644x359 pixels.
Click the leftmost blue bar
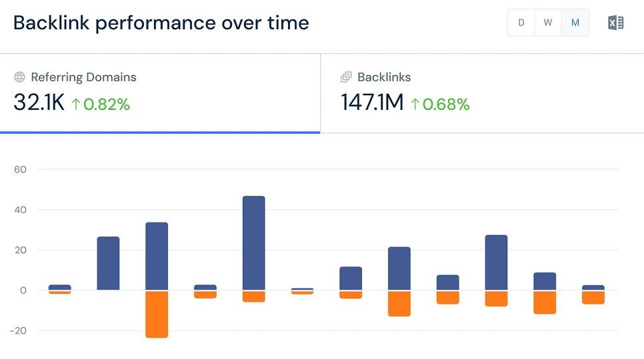[x=60, y=287]
